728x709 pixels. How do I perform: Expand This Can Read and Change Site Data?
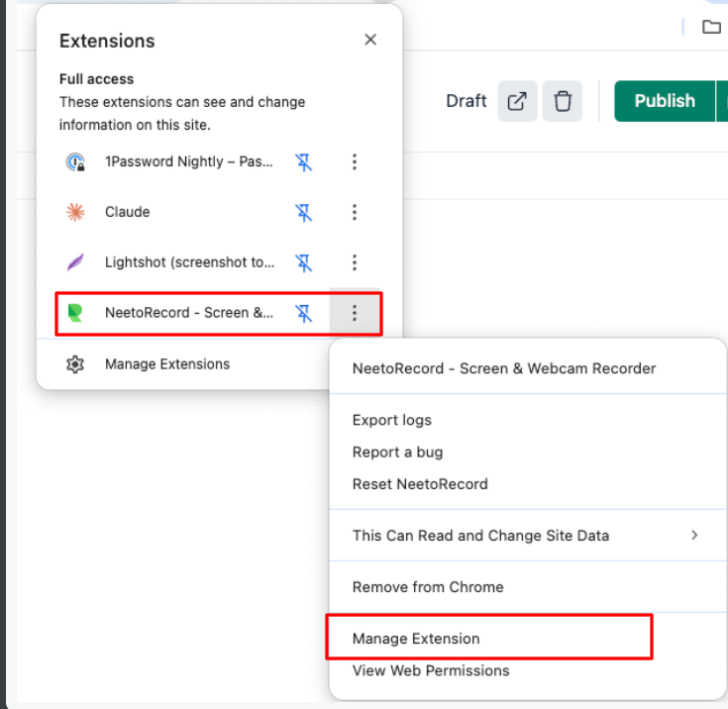(x=527, y=536)
